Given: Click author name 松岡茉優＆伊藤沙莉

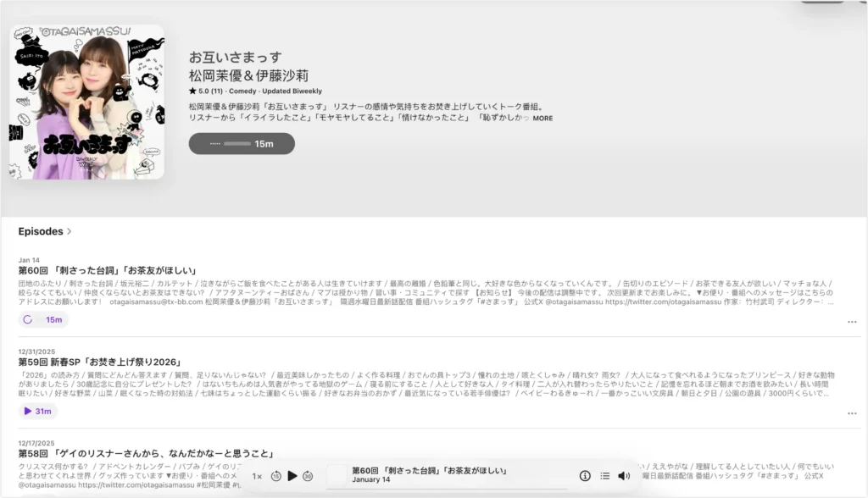Looking at the screenshot, I should coord(248,75).
